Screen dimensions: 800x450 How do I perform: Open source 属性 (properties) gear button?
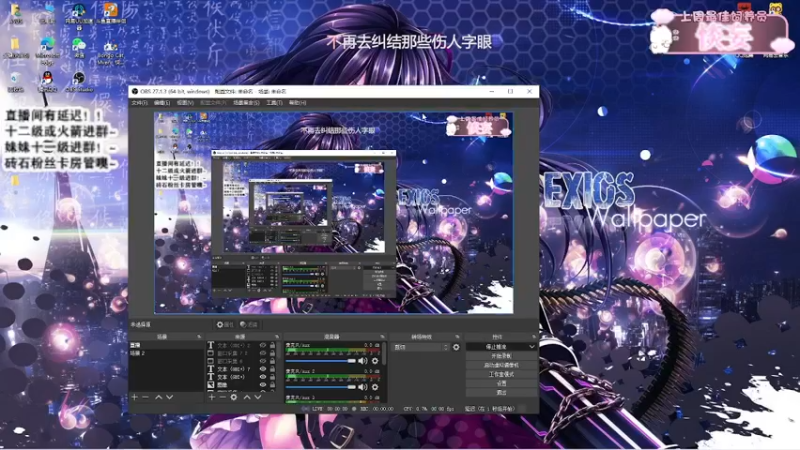coord(225,324)
